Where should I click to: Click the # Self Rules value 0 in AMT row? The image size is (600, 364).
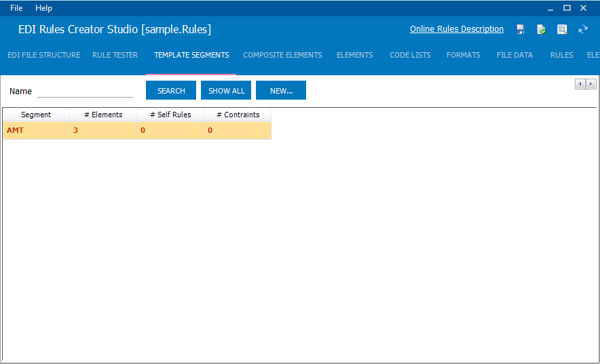[170, 131]
